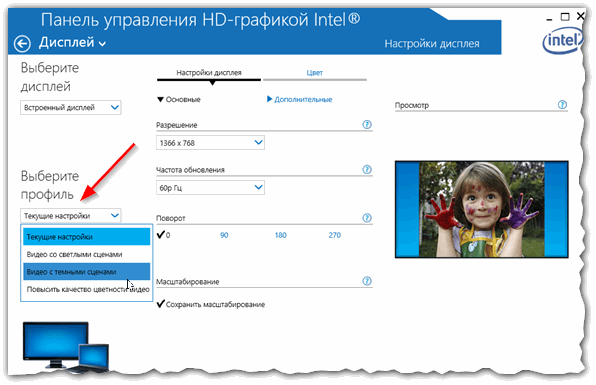
Task: Show help for Частота обновления
Action: point(367,170)
